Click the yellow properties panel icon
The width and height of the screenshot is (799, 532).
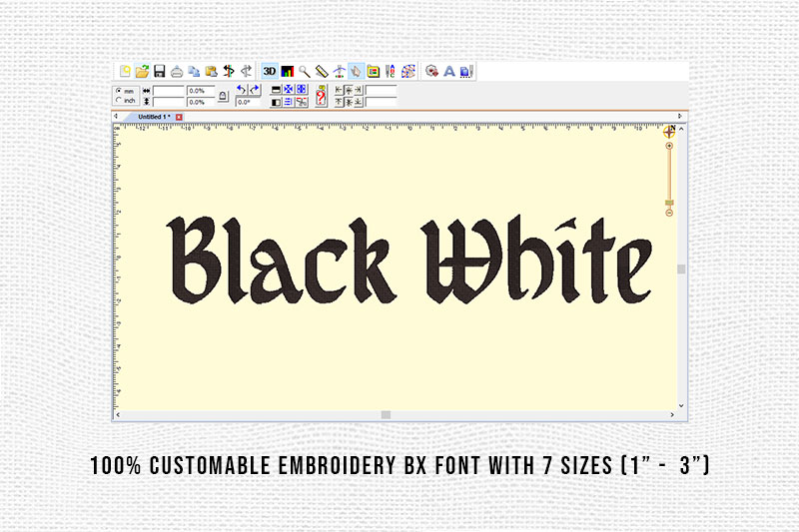(x=374, y=71)
